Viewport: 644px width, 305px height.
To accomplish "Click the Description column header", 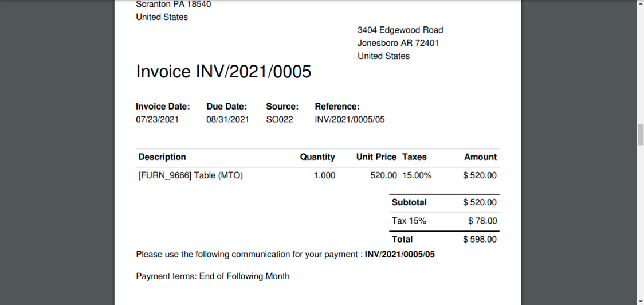I will tap(162, 157).
